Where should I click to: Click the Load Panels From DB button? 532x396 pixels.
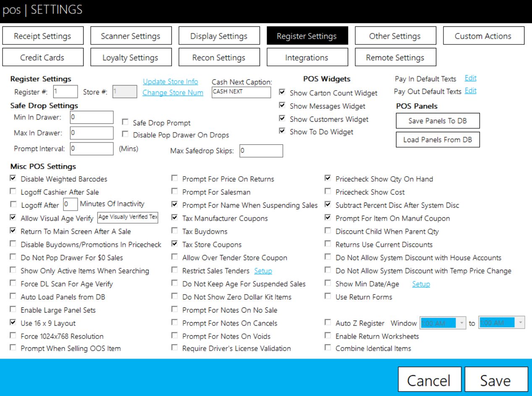pyautogui.click(x=438, y=140)
